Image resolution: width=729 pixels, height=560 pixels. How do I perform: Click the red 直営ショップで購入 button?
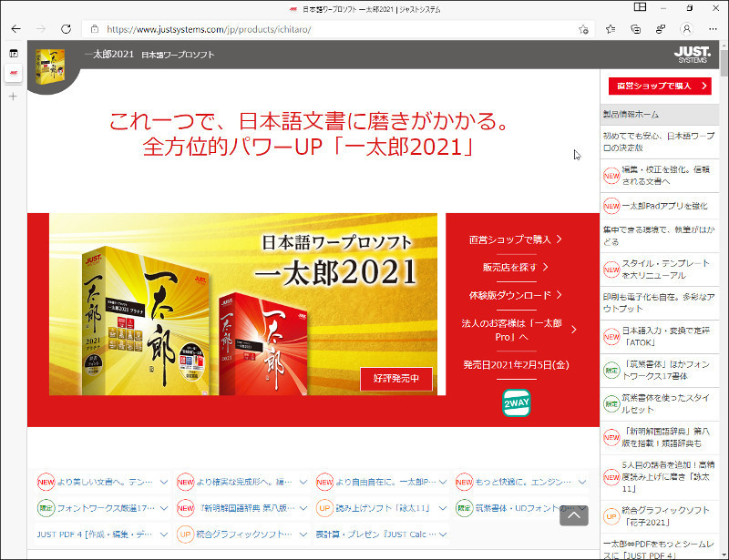click(x=661, y=86)
